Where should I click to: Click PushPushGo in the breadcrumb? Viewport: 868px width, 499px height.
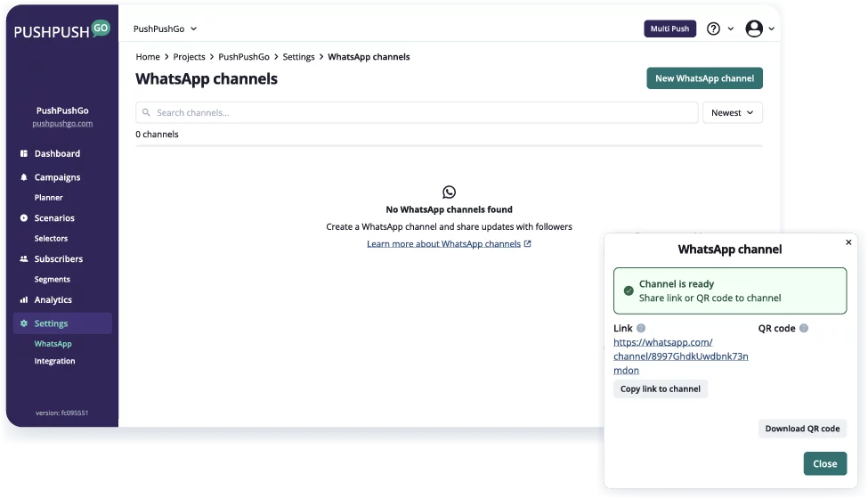(244, 57)
